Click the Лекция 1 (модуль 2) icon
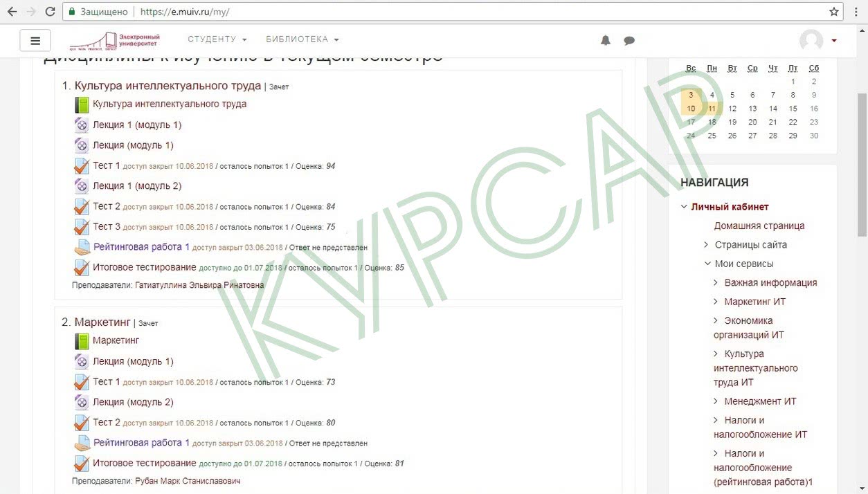Viewport: 868px width, 494px height. click(x=82, y=186)
